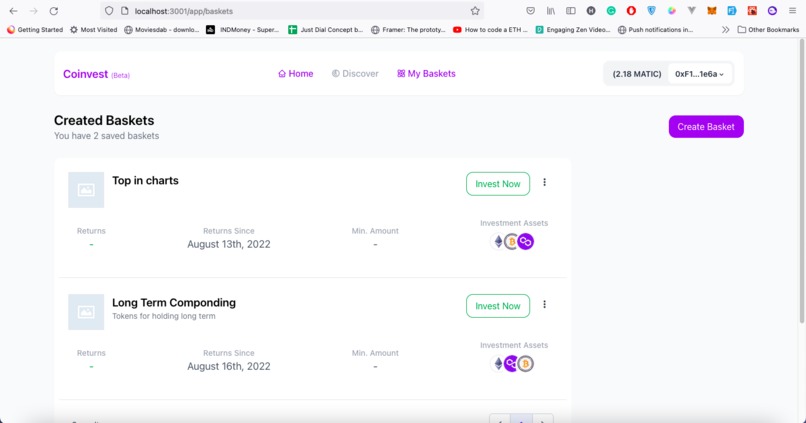Click Ethereum asset icon in Long Term Componding
This screenshot has width=806, height=423.
pyautogui.click(x=498, y=363)
